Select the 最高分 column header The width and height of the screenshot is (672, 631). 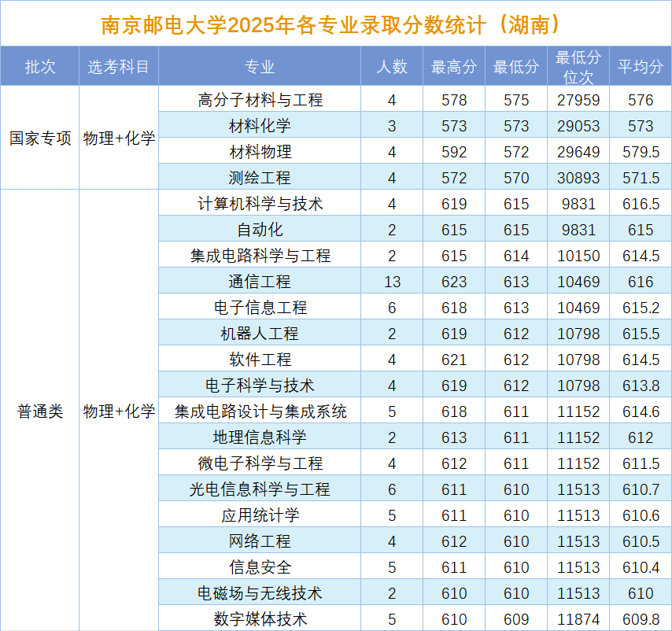pyautogui.click(x=454, y=66)
